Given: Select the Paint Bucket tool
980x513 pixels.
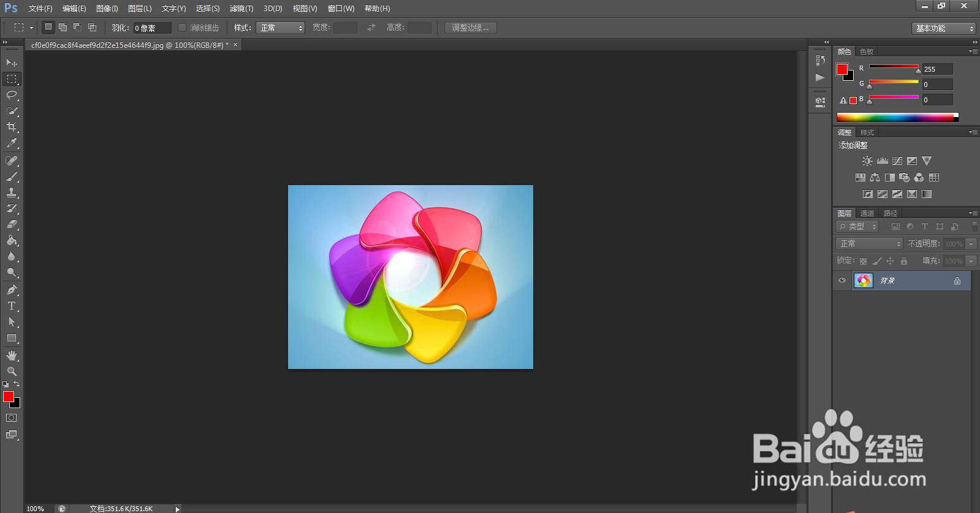Looking at the screenshot, I should click(x=12, y=240).
